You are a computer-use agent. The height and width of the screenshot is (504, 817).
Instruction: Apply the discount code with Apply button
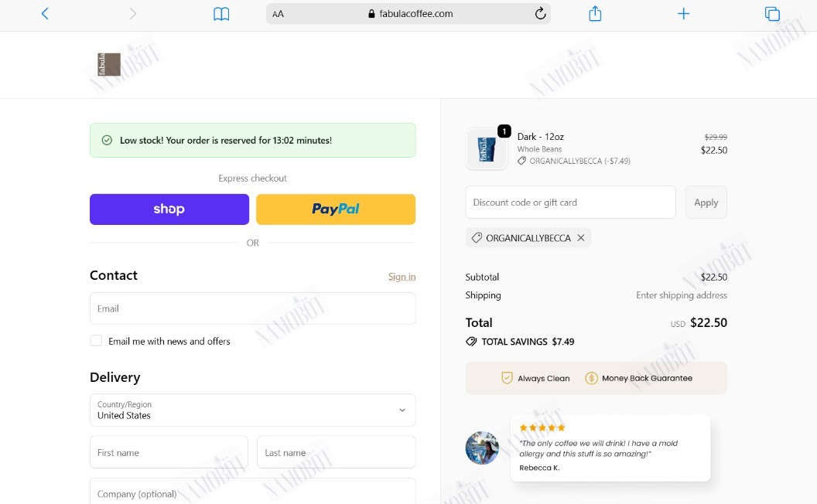click(706, 203)
